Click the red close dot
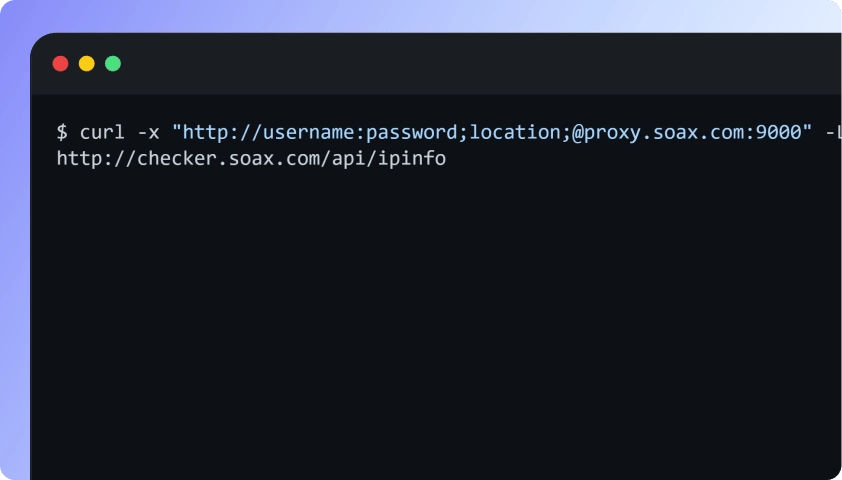Screen dimensions: 842x480 point(60,64)
